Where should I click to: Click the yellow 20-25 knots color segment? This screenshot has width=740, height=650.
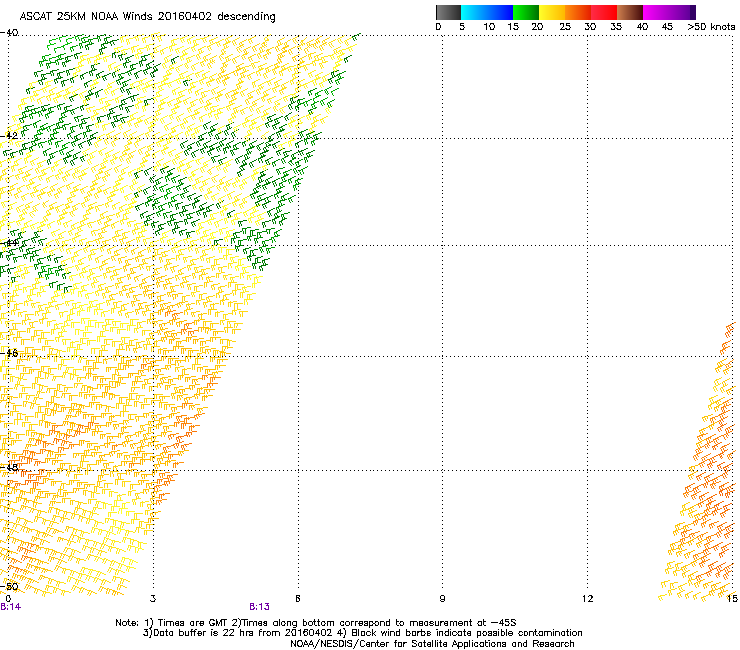[x=552, y=12]
